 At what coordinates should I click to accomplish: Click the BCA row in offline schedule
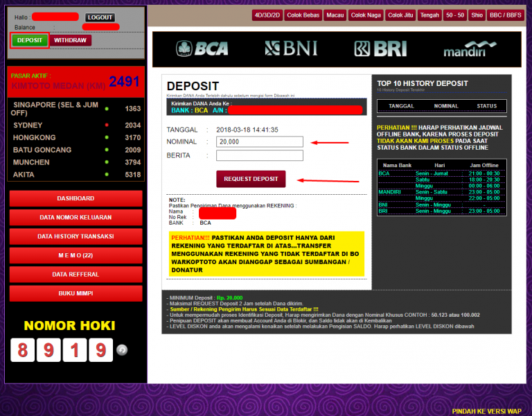[x=442, y=173]
